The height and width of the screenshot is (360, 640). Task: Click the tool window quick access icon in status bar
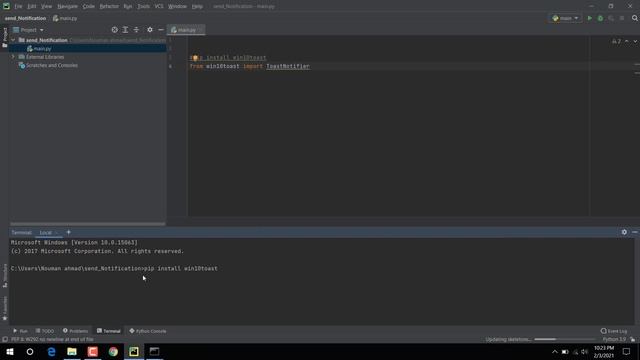[4, 339]
